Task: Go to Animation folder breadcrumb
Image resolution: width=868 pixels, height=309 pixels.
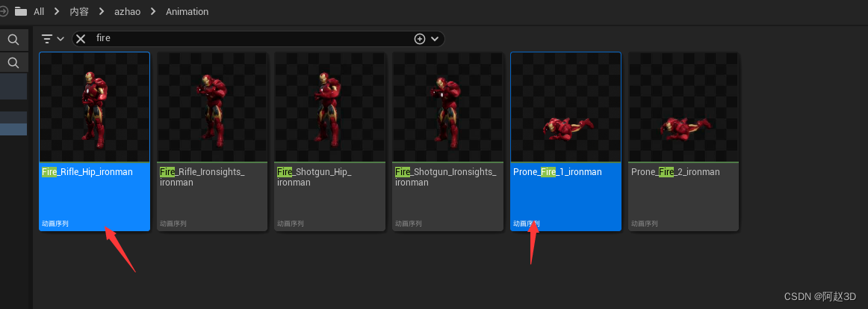Action: click(187, 12)
